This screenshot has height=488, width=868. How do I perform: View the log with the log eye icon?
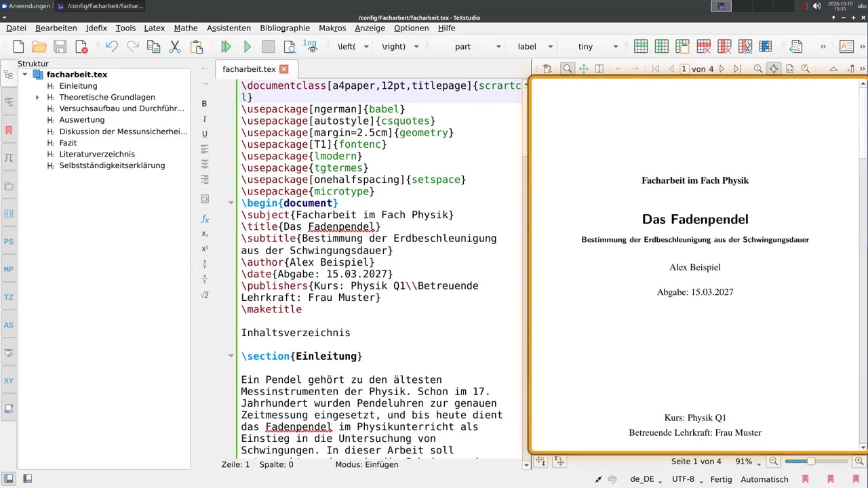click(310, 46)
